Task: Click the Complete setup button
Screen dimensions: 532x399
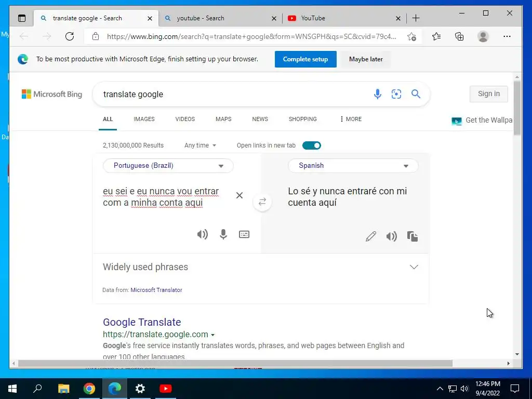Action: (x=305, y=59)
